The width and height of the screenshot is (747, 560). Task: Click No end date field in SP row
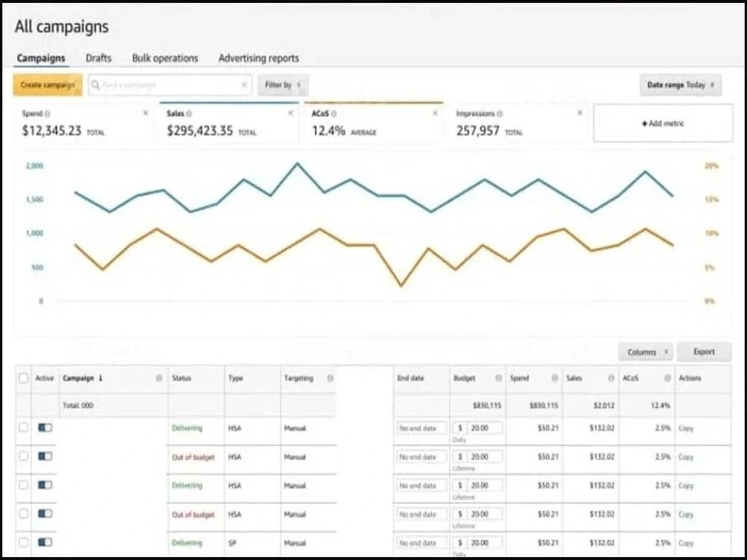(x=421, y=543)
